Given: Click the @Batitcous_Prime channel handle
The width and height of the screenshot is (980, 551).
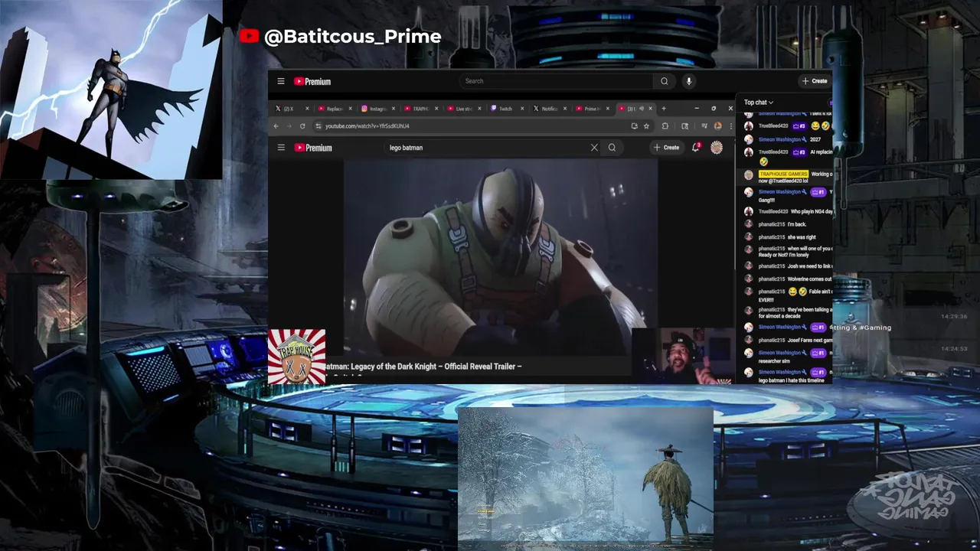Looking at the screenshot, I should pos(352,36).
